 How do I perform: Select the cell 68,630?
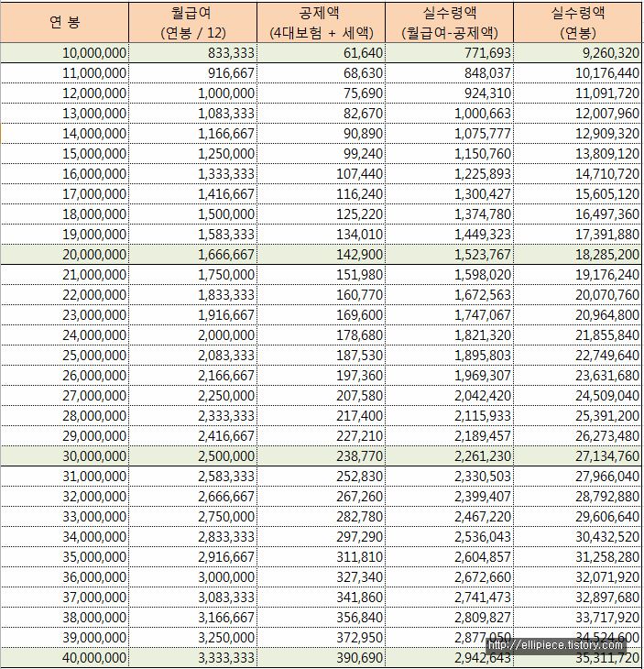(x=322, y=73)
